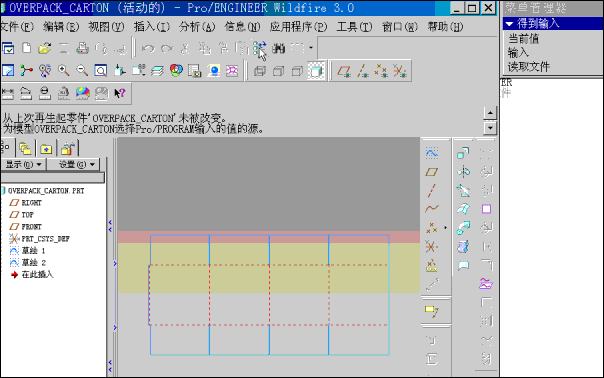Start the sketch tool in right toolbar
This screenshot has height=378, width=604.
point(432,153)
